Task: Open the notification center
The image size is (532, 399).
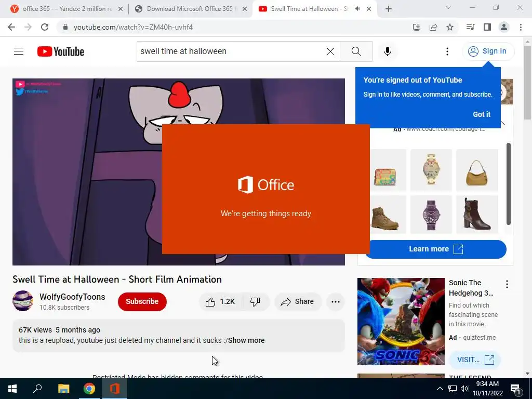Action: (516, 389)
